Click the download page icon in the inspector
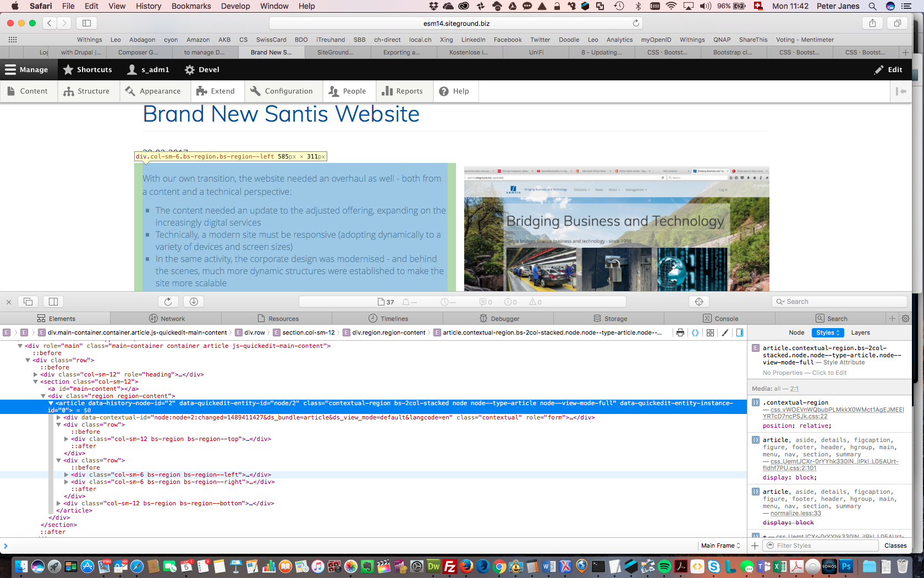This screenshot has width=924, height=578. [193, 301]
